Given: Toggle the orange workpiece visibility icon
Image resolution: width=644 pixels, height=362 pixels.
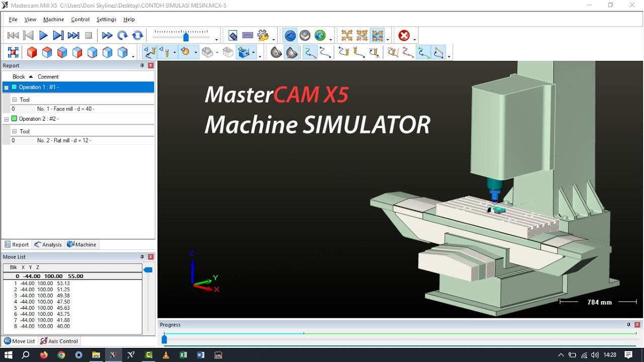Looking at the screenshot, I should [186, 52].
